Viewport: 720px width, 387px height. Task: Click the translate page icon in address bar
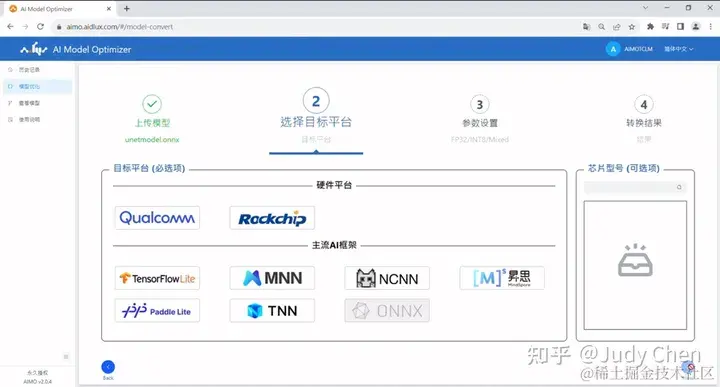pyautogui.click(x=586, y=27)
